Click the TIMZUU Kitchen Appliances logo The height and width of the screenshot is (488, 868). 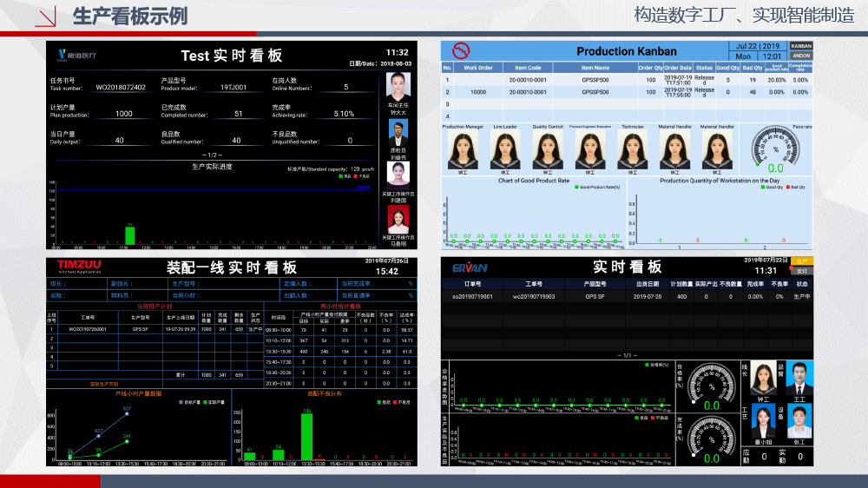coord(80,267)
